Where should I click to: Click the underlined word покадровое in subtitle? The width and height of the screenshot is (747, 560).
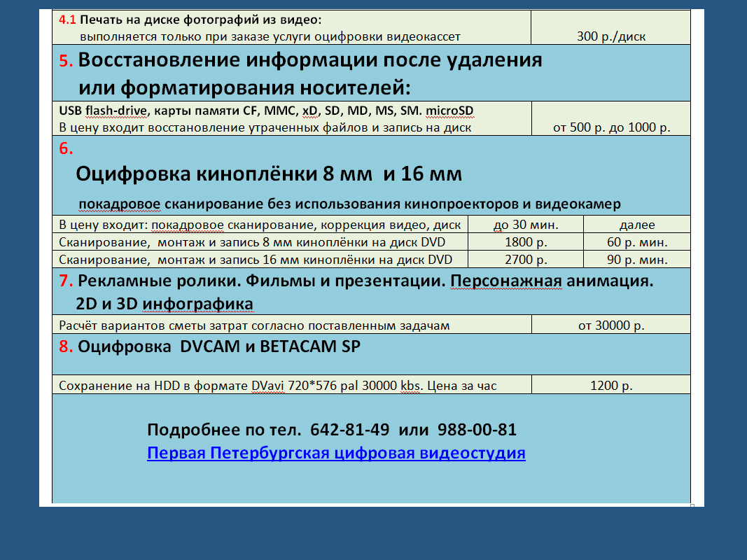(120, 204)
